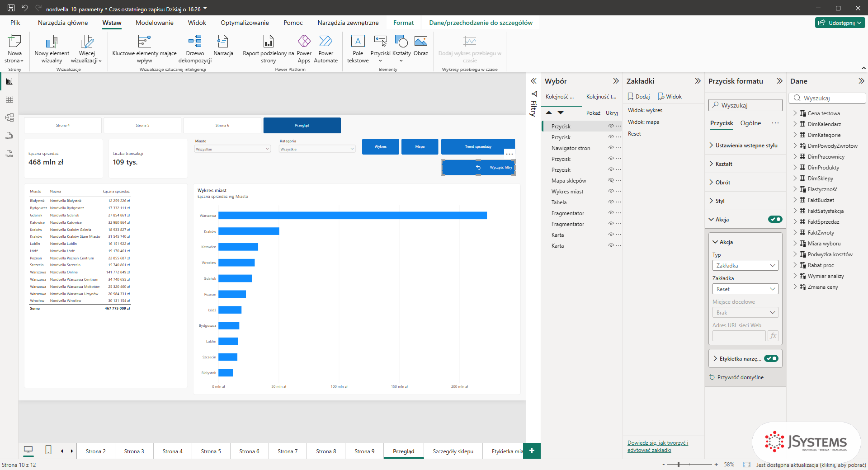Insert a new page with Nowa strona
Image resolution: width=868 pixels, height=470 pixels.
14,49
